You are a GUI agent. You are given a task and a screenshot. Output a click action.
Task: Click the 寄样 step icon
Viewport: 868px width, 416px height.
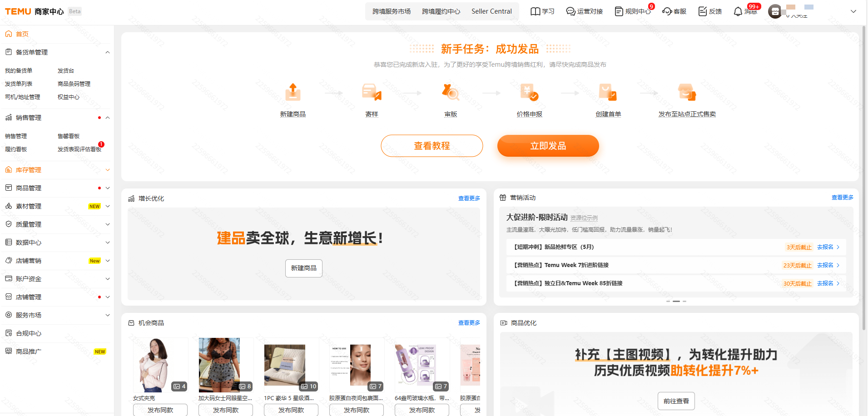tap(372, 92)
